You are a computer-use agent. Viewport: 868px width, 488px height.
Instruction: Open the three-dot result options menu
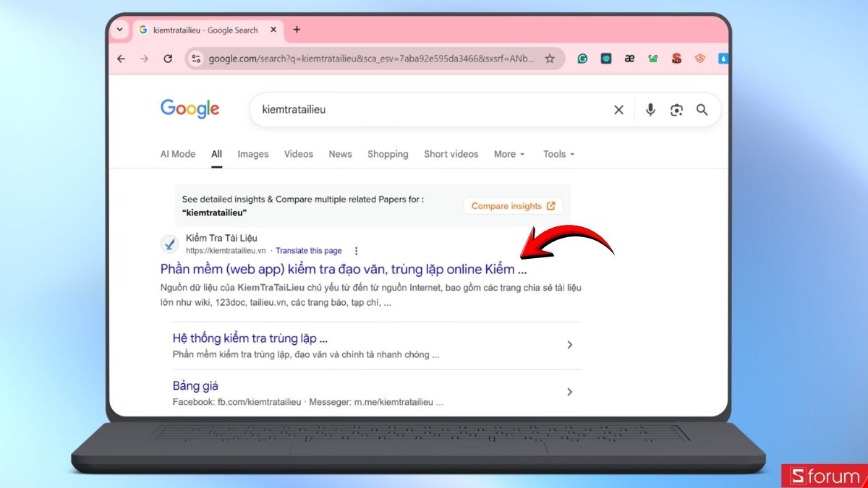[356, 251]
